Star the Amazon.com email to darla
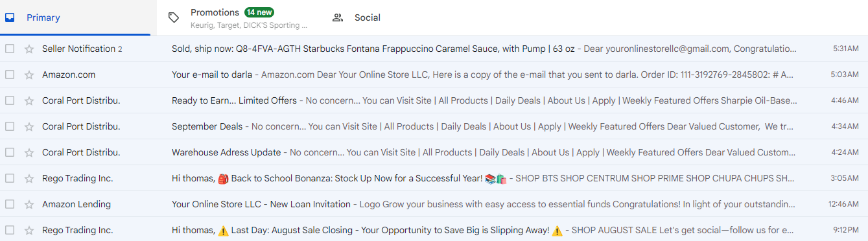This screenshot has height=241, width=868. point(29,75)
